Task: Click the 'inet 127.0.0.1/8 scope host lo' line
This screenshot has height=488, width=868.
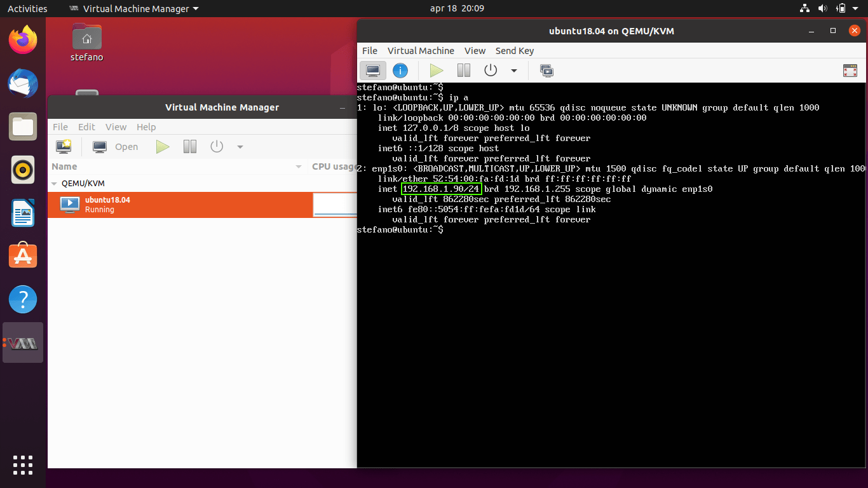Action: coord(454,128)
